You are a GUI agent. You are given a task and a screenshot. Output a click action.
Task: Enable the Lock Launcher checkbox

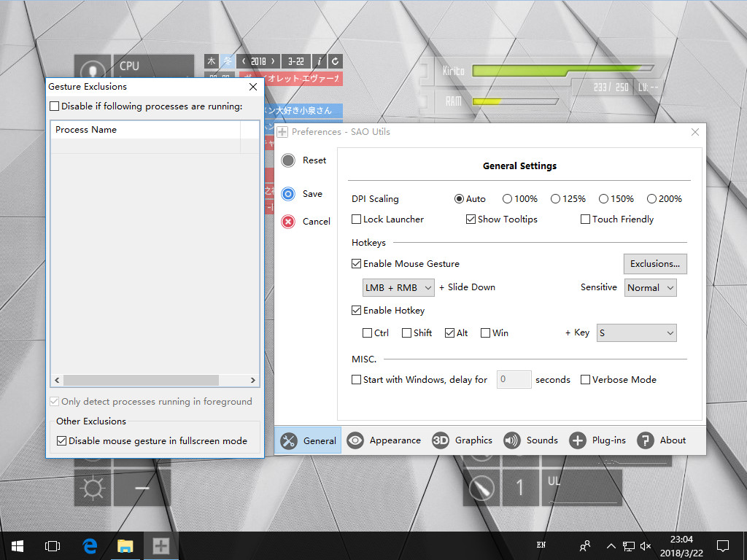coord(357,219)
